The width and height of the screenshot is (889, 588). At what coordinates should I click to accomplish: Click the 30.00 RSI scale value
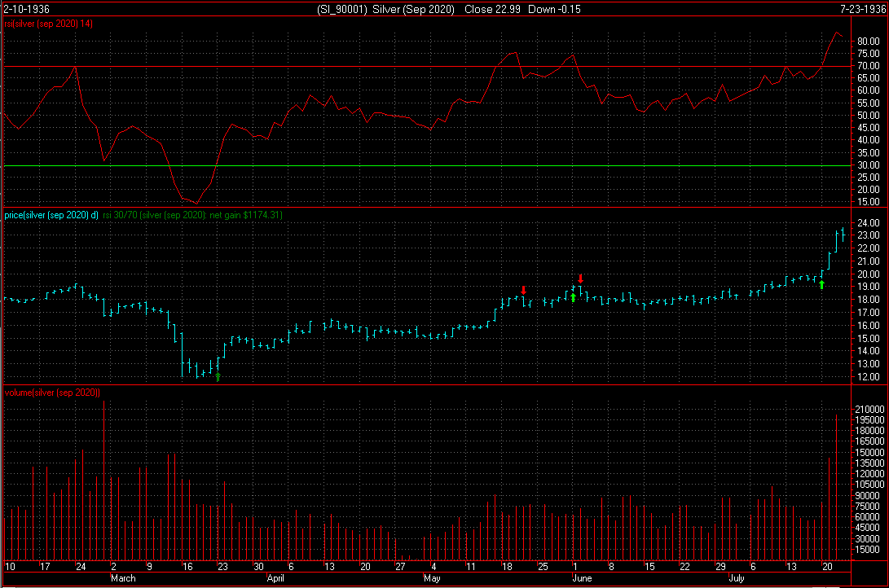coord(868,165)
